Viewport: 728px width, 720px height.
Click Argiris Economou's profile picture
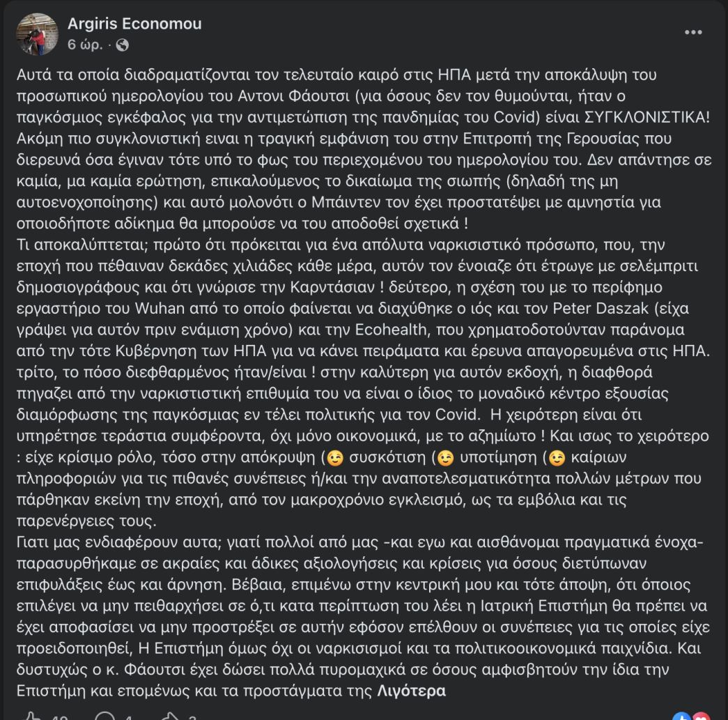37,34
